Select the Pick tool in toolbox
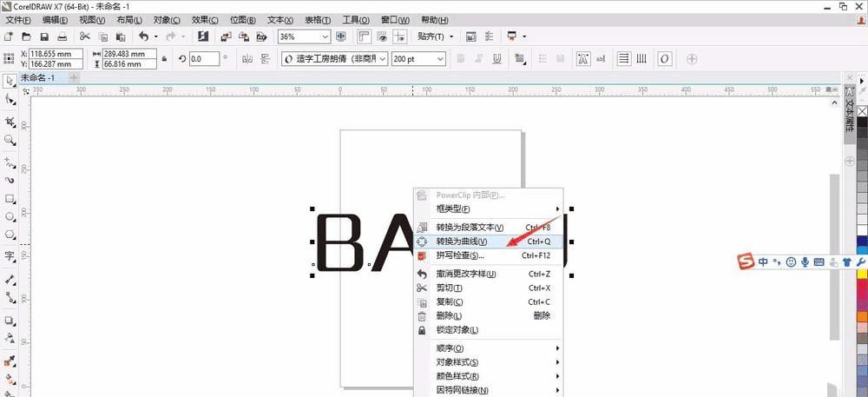 pyautogui.click(x=10, y=82)
